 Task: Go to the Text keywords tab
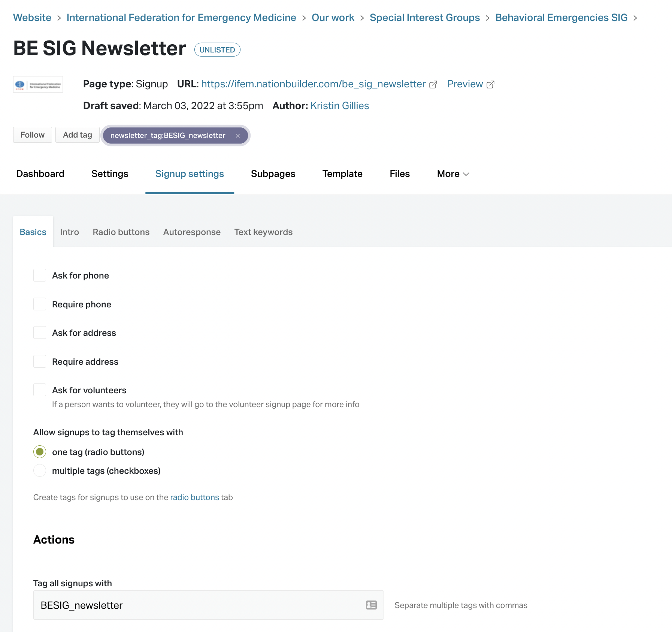tap(263, 232)
